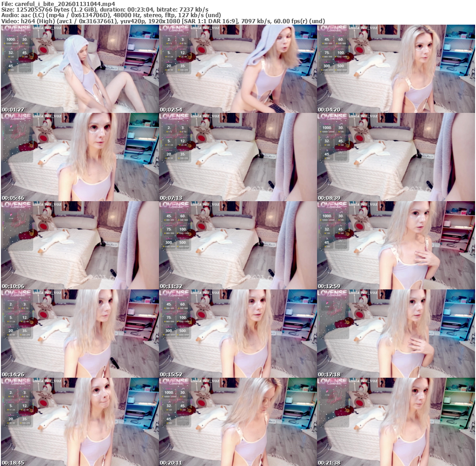Pick the thumbnail frame stamped 00:10:06
The height and width of the screenshot is (466, 476).
[80, 245]
